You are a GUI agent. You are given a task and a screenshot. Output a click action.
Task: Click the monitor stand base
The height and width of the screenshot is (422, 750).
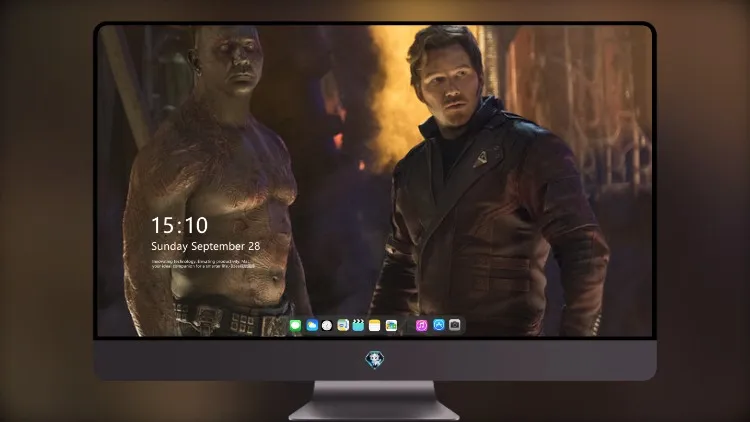click(x=374, y=411)
